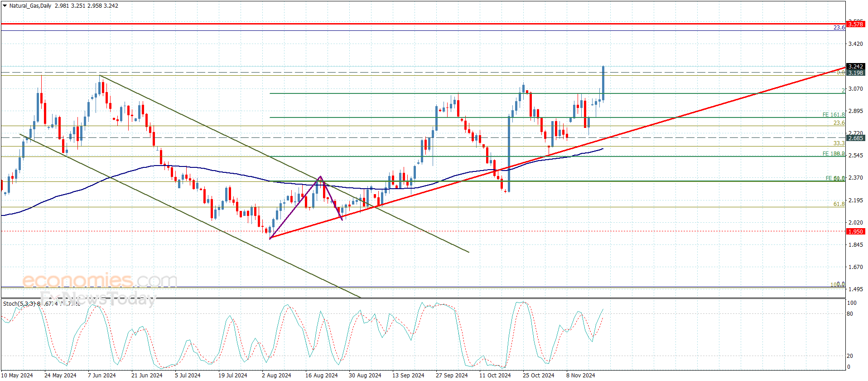Click the 10 May 2024 date label
The image size is (868, 381).
tap(17, 375)
